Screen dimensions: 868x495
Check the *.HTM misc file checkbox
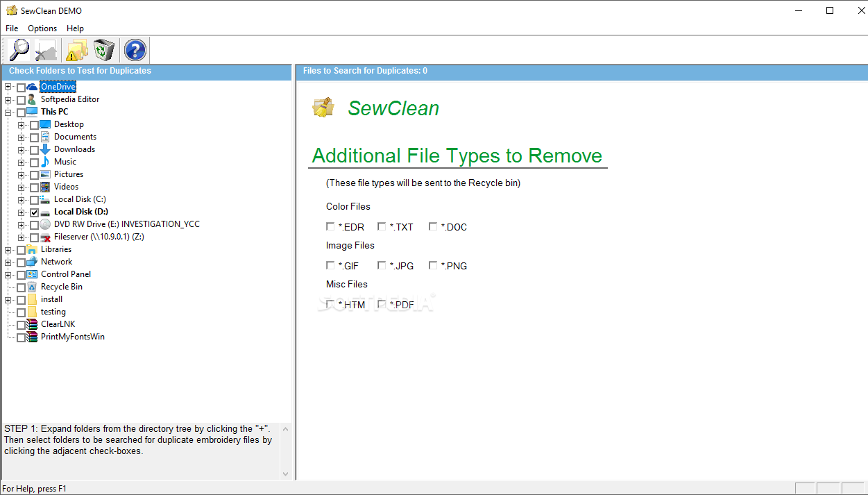click(330, 304)
